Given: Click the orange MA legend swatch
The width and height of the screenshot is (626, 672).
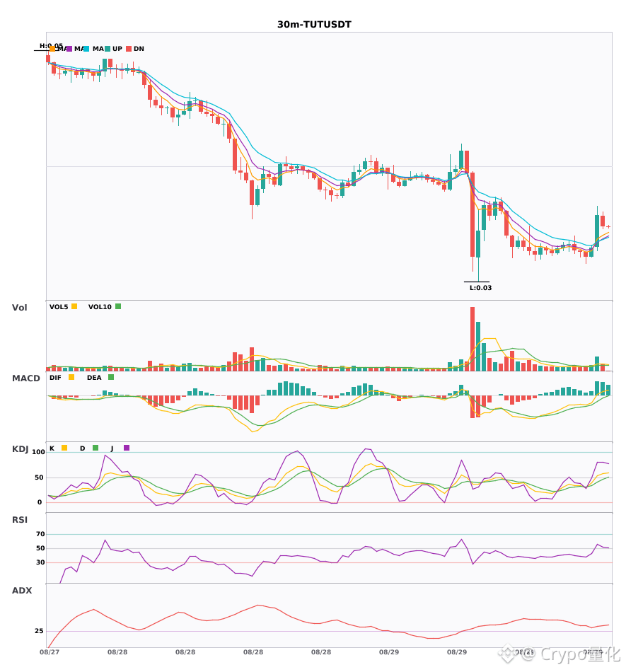Looking at the screenshot, I should 52,49.
